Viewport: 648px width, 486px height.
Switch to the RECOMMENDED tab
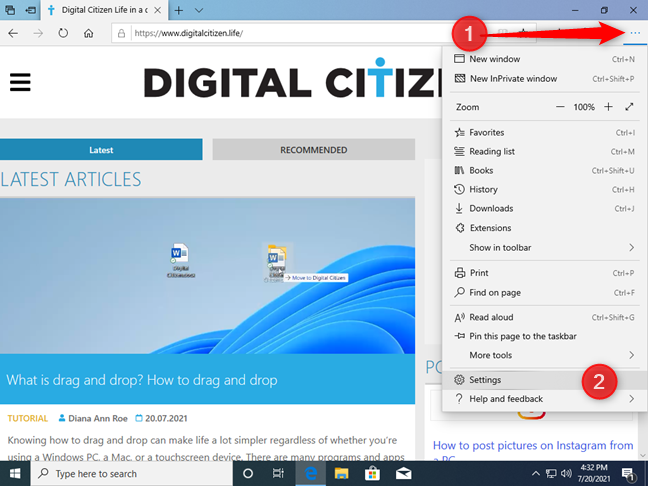(x=314, y=150)
